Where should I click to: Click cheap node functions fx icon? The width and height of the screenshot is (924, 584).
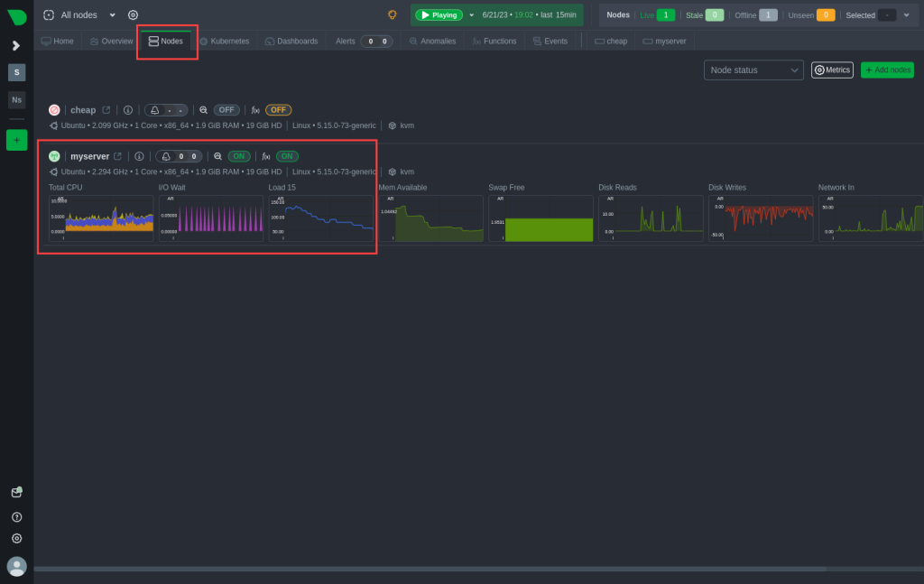[x=255, y=110]
